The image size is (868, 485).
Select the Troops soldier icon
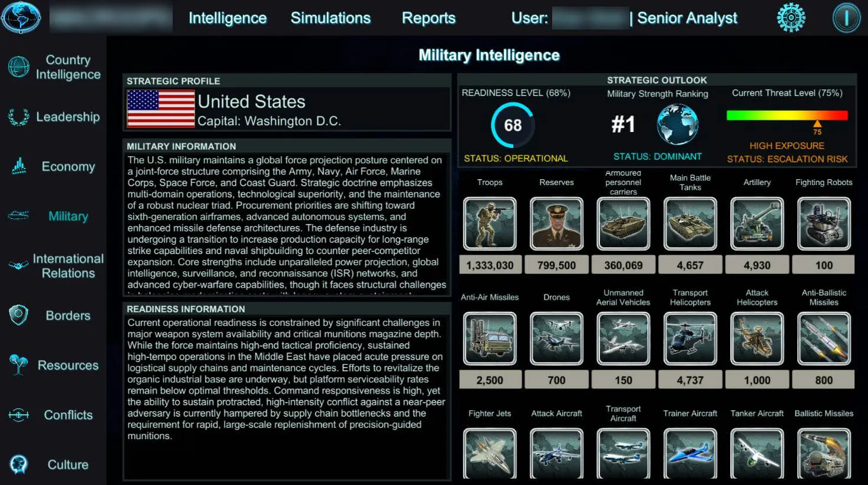490,223
